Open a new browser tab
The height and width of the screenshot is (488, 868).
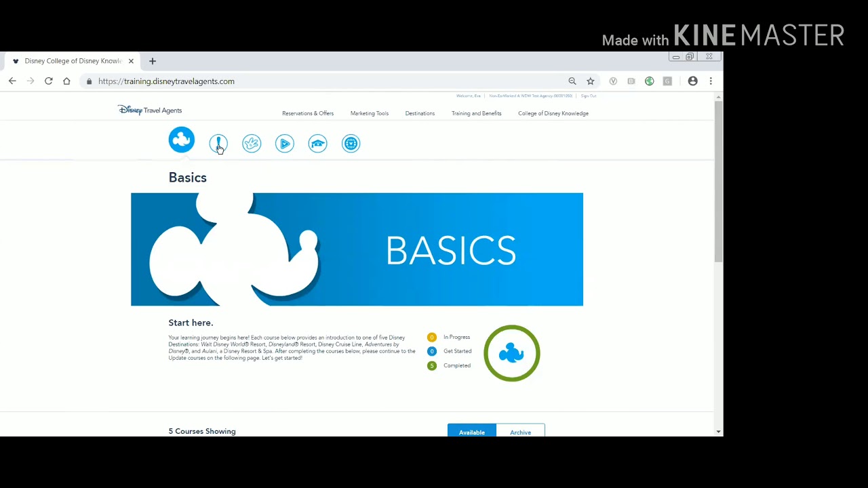point(153,61)
